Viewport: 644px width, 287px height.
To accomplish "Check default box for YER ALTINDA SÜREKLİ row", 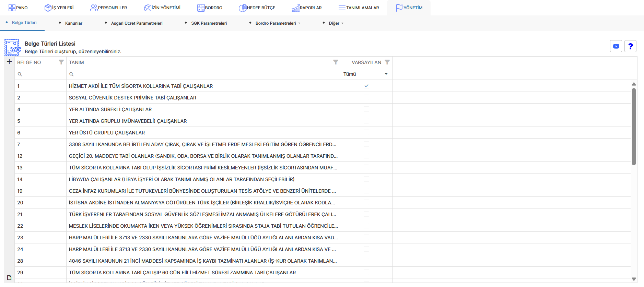I will pyautogui.click(x=366, y=109).
